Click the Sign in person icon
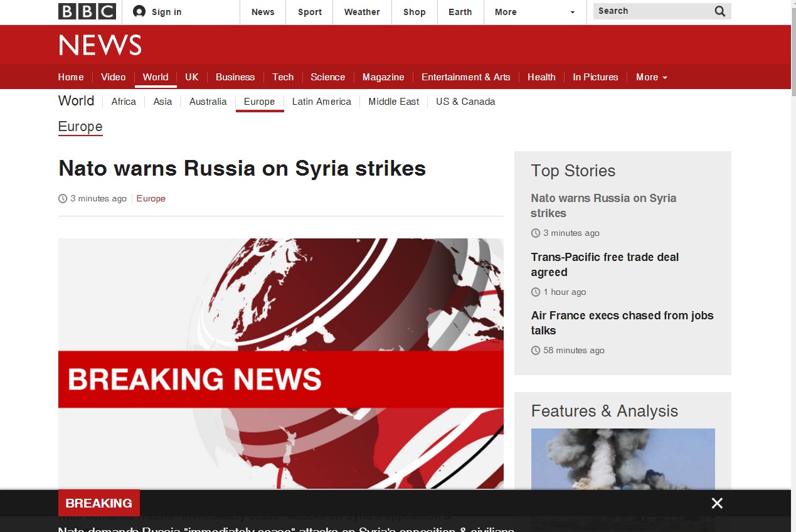Image resolution: width=796 pixels, height=532 pixels. click(x=138, y=11)
